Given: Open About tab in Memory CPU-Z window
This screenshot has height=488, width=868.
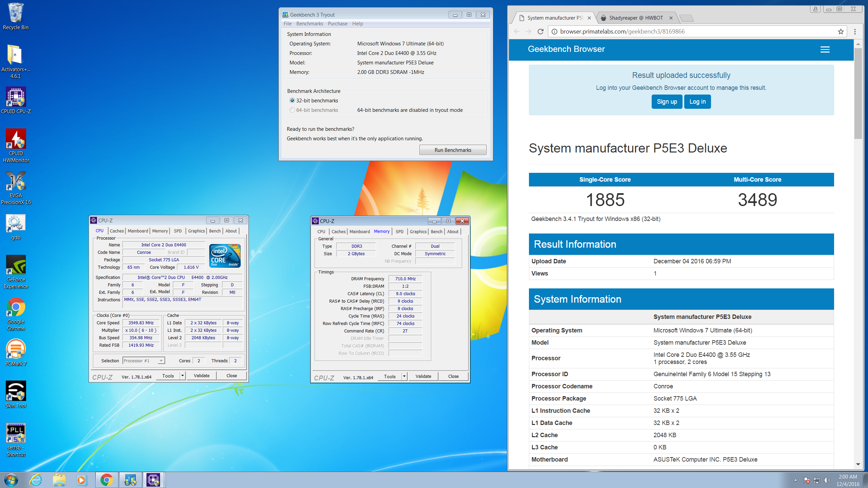Looking at the screenshot, I should 453,231.
